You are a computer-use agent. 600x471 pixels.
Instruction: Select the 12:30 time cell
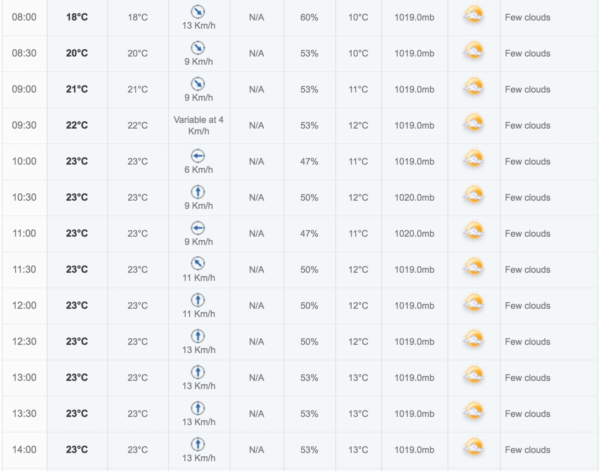(24, 341)
